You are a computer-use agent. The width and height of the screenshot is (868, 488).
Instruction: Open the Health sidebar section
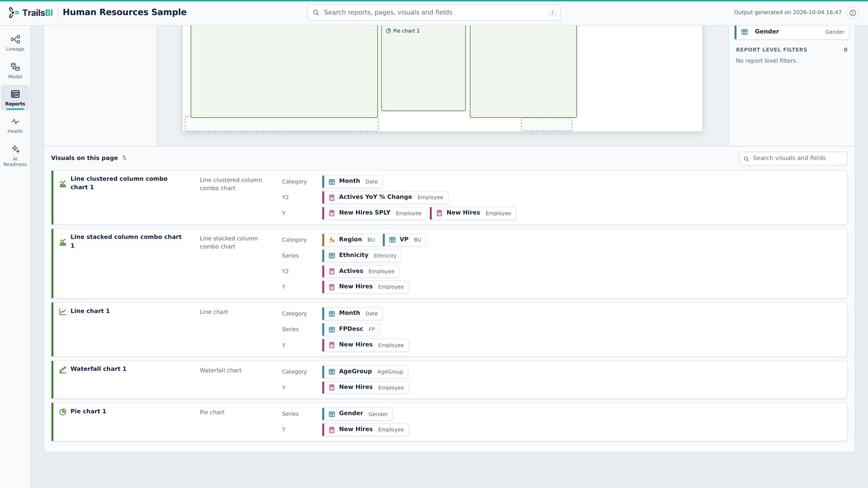point(15,126)
